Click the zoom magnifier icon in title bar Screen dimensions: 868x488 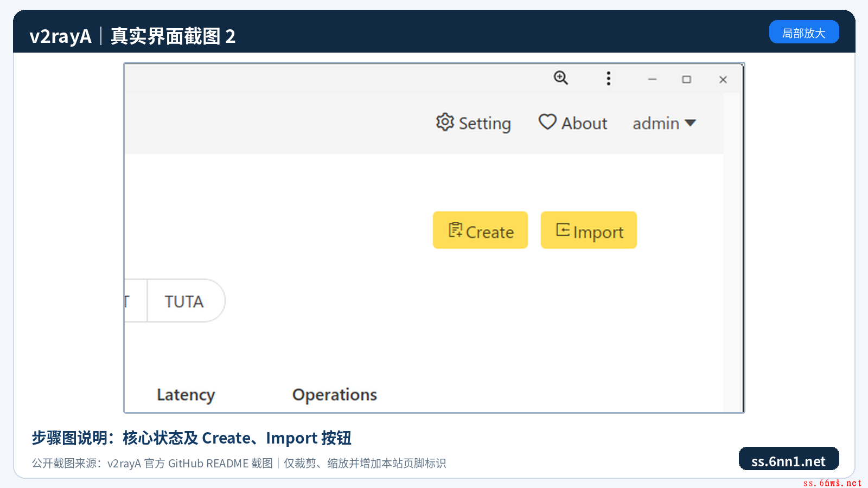560,78
